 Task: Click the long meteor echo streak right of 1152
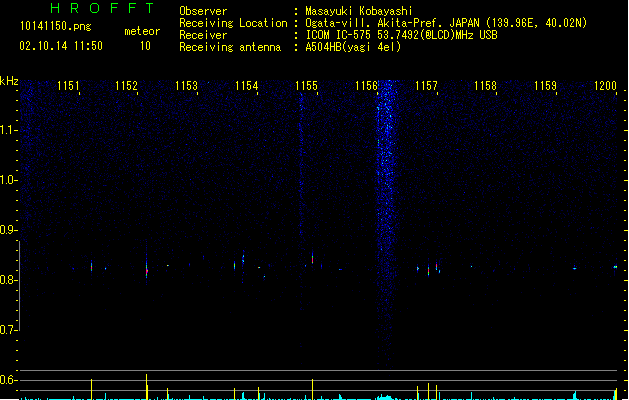pyautogui.click(x=146, y=265)
